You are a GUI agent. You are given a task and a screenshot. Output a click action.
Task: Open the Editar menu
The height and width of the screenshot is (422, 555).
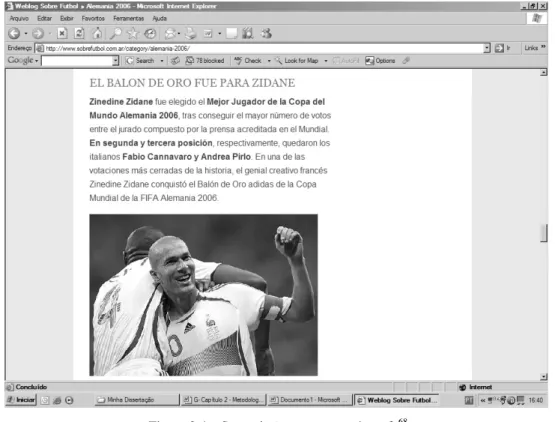click(44, 18)
